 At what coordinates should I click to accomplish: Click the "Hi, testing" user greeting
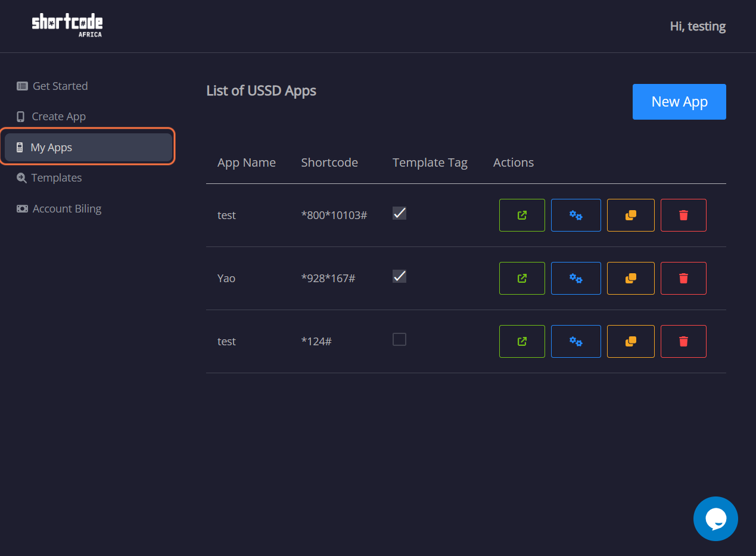tap(698, 26)
